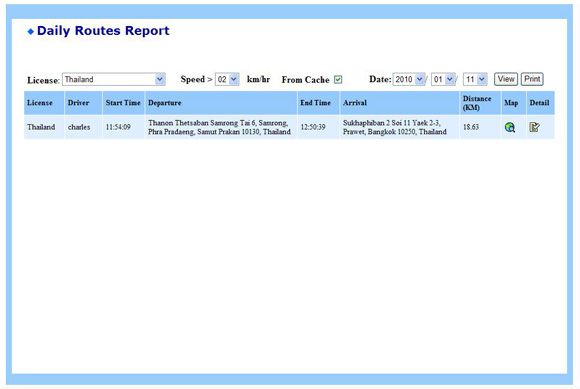Click the License column header
The width and height of the screenshot is (580, 389).
click(x=44, y=103)
